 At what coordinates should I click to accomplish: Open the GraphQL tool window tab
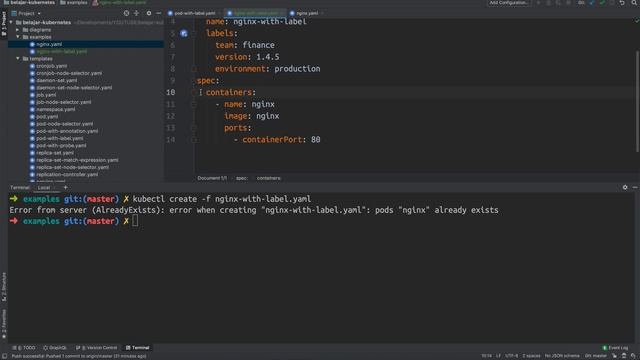click(x=55, y=348)
